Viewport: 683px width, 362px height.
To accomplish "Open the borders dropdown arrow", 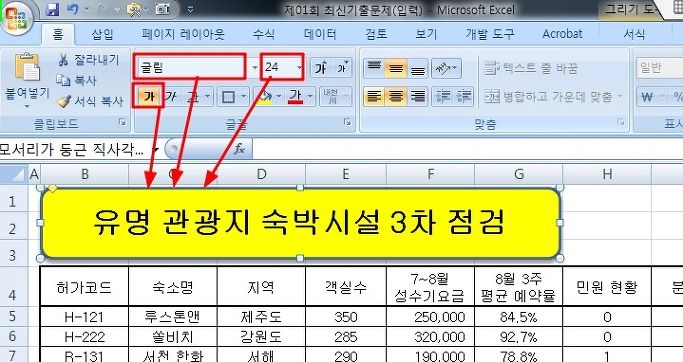I will (243, 97).
